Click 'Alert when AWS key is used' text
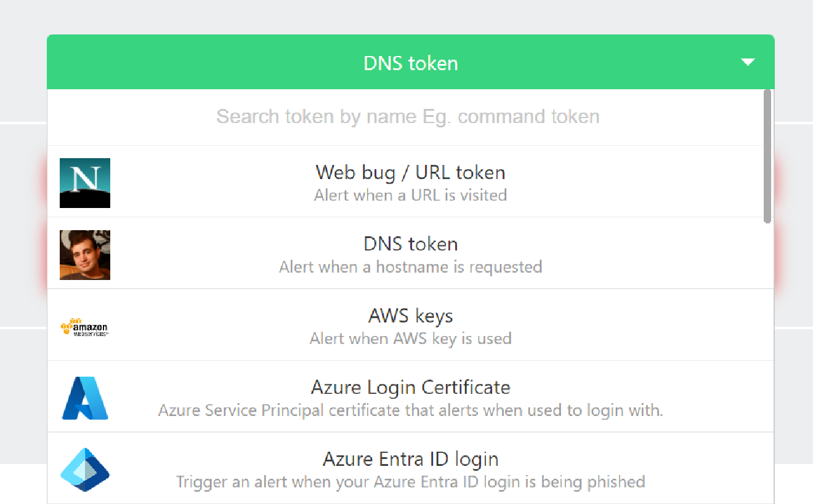The height and width of the screenshot is (504, 813). pos(410,338)
